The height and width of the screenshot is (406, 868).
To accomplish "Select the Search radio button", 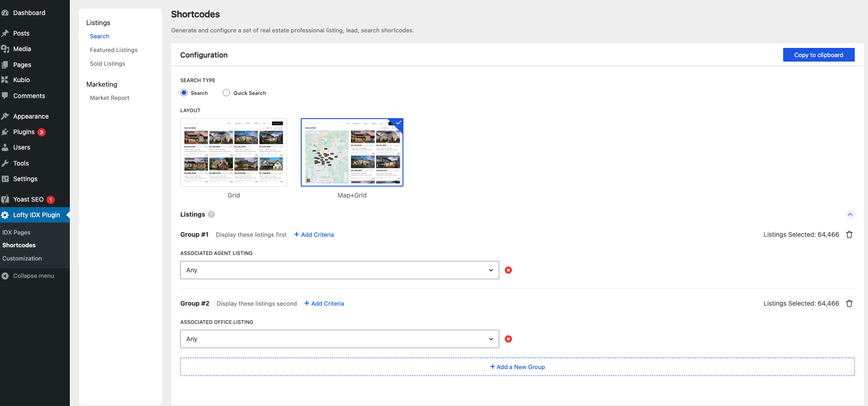I will tap(184, 93).
